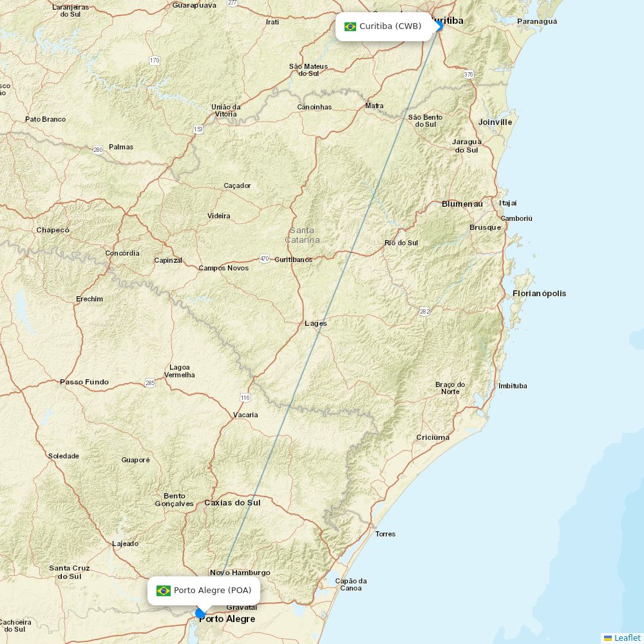Click the Florianópolis city label

(539, 293)
